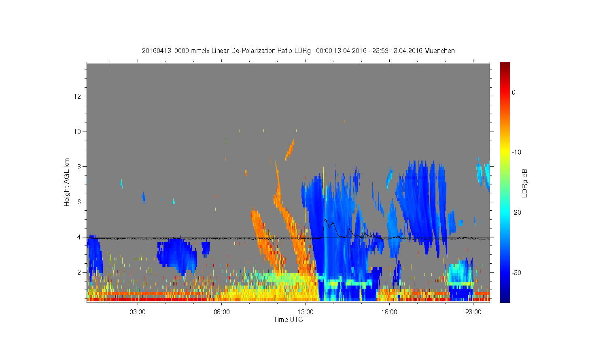607x364 pixels.
Task: Click the 03:00 time tick label
Action: [138, 312]
